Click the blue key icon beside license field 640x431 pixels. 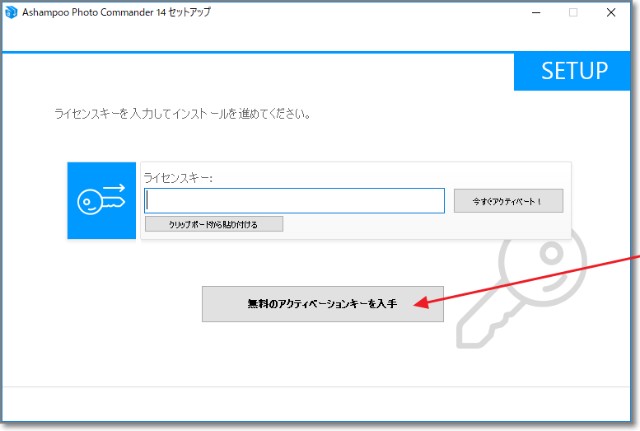pos(101,200)
